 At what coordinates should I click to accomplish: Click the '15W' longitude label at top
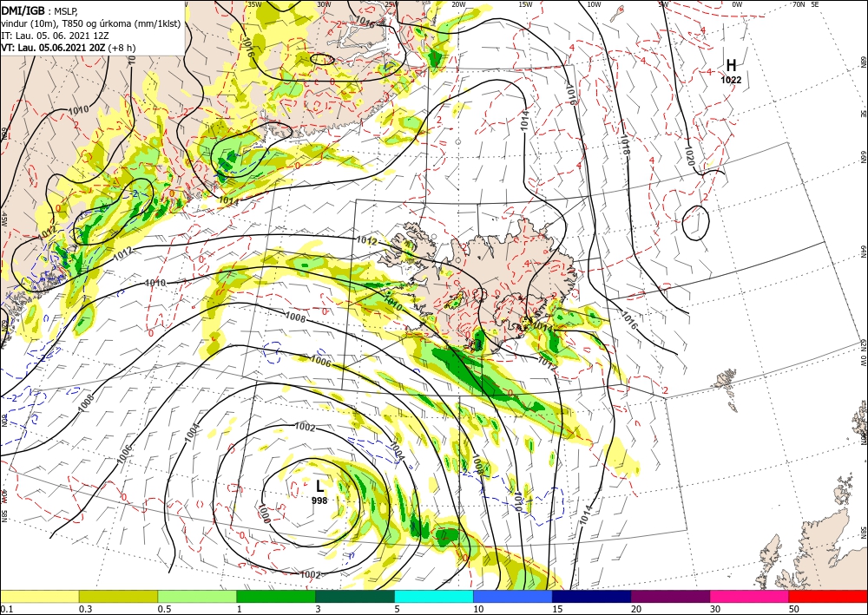(x=526, y=3)
